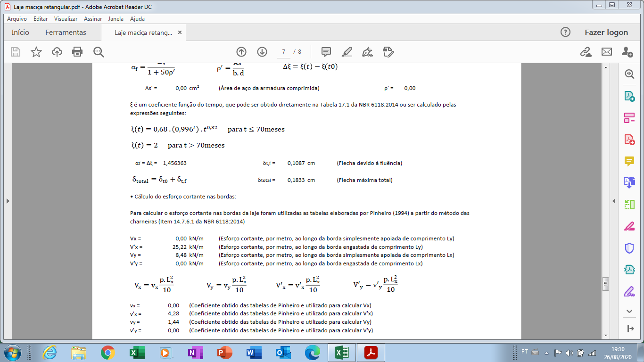Open the Janela menu
644x362 pixels.
(116, 19)
